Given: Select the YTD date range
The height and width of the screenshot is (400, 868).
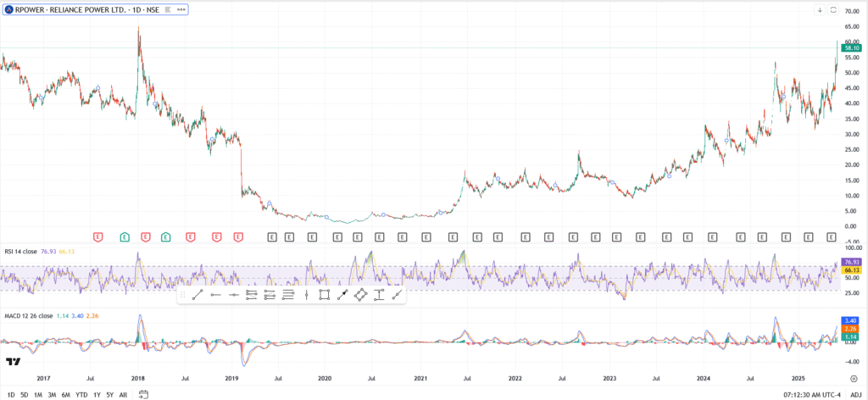Looking at the screenshot, I should pyautogui.click(x=81, y=394).
